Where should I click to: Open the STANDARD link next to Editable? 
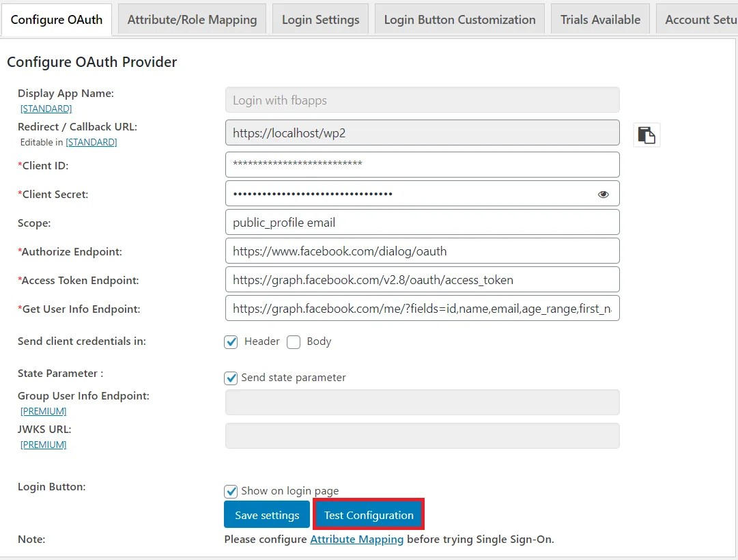pos(91,142)
